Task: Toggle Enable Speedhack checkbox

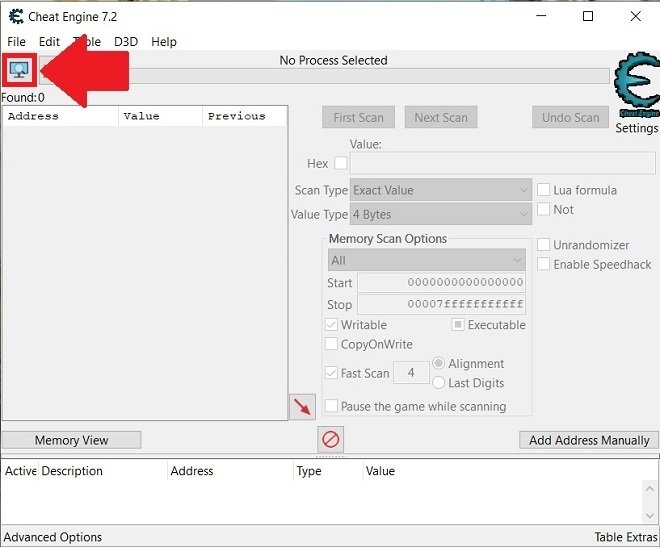Action: pos(543,264)
